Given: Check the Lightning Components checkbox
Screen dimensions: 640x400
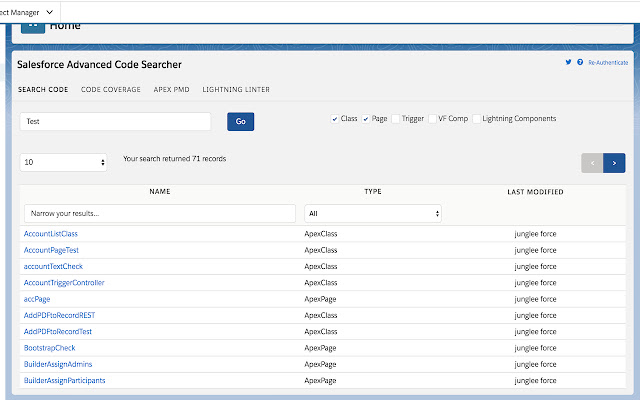Looking at the screenshot, I should [478, 119].
